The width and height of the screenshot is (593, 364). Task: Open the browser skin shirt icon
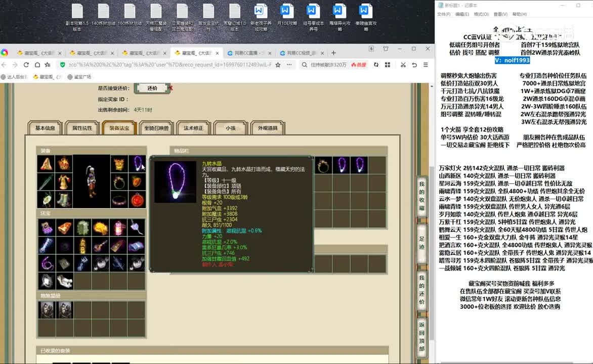coord(386,49)
